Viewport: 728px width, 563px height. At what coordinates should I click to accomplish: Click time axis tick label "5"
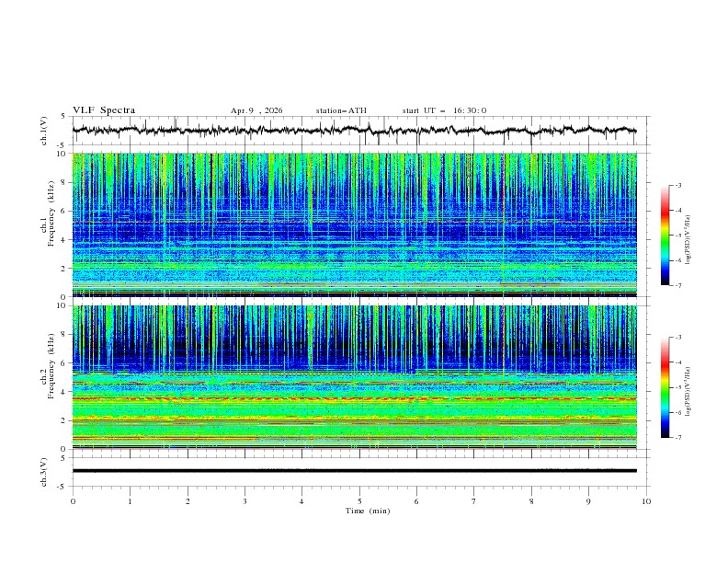[359, 501]
